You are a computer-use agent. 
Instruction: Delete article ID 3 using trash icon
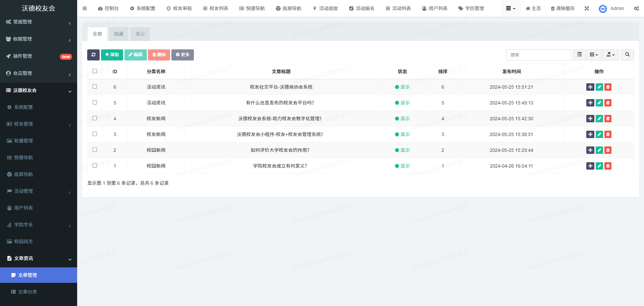click(608, 134)
